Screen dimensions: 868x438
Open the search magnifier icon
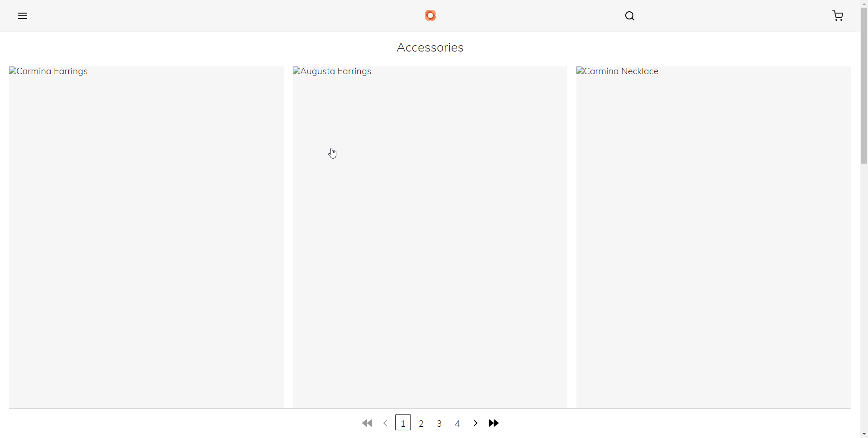630,16
